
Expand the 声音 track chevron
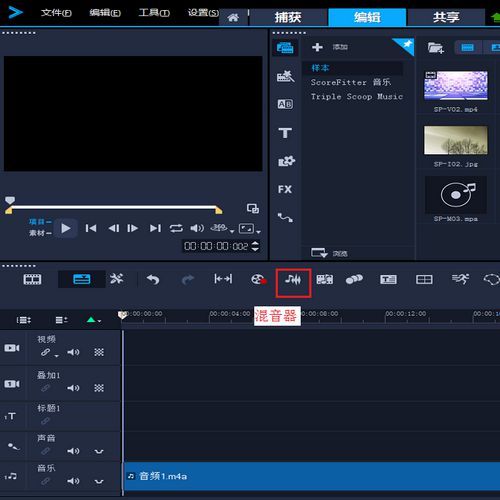pos(99,451)
